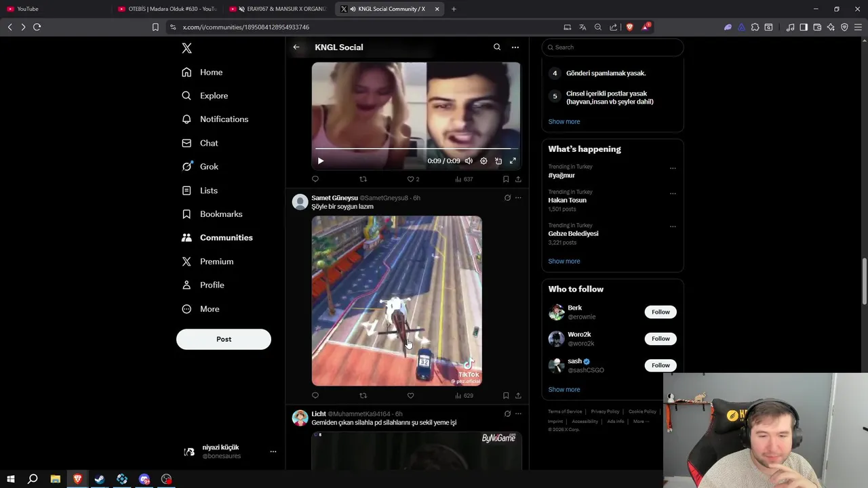The height and width of the screenshot is (488, 868).
Task: Bookmark Samet Güneysu's post
Action: click(x=506, y=396)
